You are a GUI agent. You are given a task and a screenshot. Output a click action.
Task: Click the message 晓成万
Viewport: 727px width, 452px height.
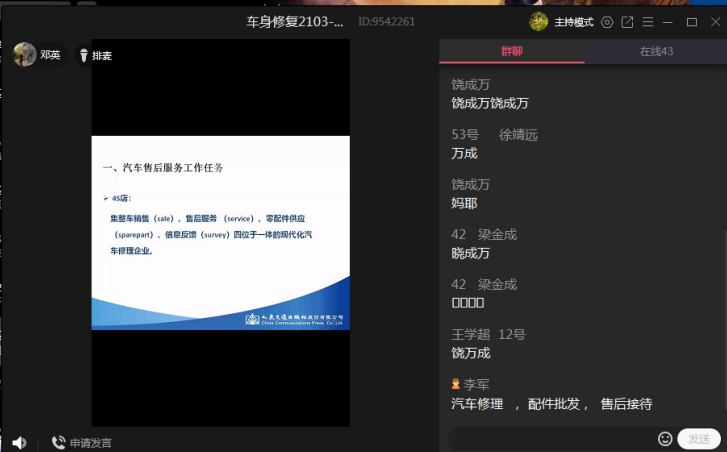[x=470, y=254]
